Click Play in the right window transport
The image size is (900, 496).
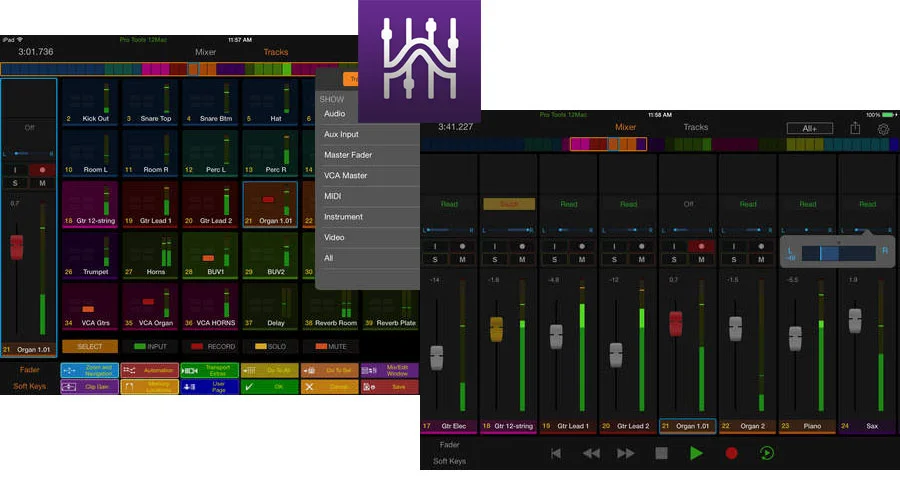coord(696,453)
